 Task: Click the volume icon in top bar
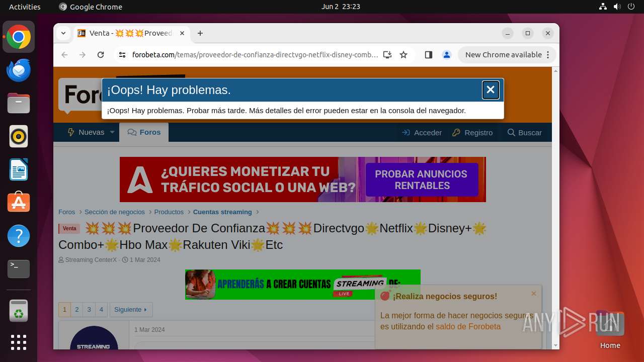(x=617, y=7)
